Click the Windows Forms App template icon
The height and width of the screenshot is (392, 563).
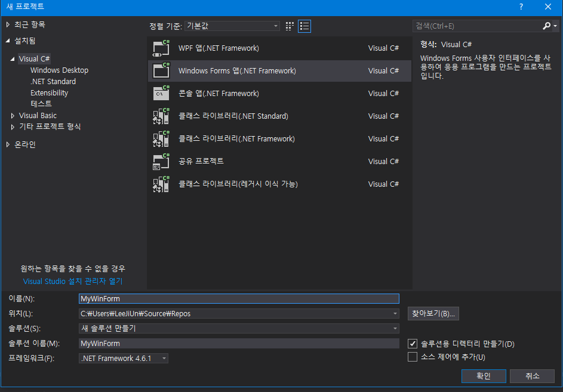pos(161,71)
